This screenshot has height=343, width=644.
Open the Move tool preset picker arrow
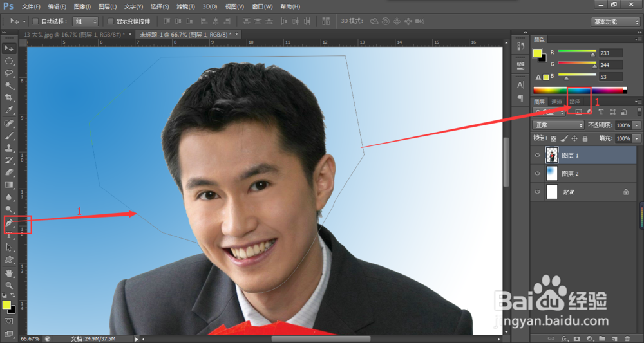click(x=24, y=21)
